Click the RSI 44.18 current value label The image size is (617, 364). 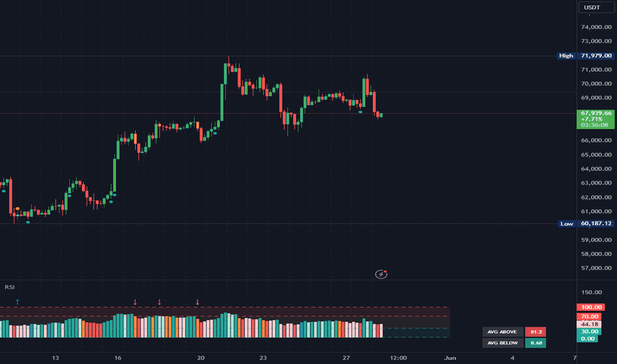point(589,324)
